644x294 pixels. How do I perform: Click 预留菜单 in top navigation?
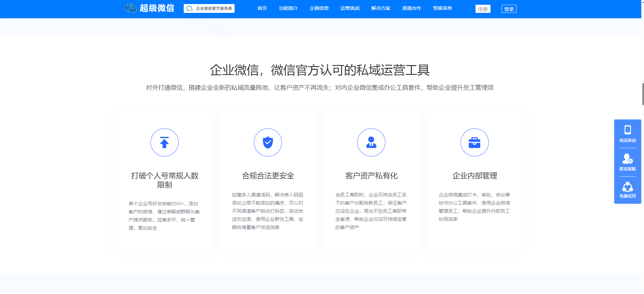442,8
